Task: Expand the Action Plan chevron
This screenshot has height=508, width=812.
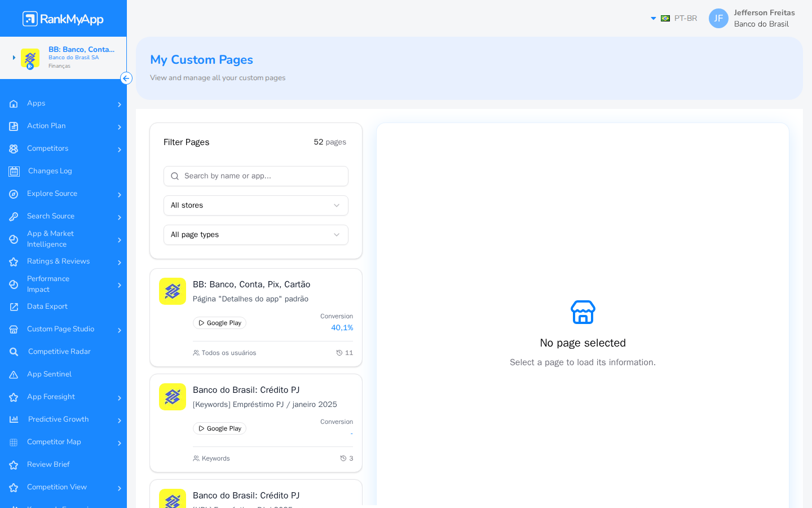Action: tap(120, 127)
